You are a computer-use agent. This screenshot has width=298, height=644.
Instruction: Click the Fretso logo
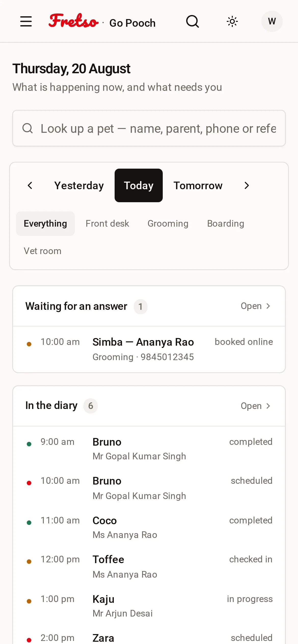74,21
